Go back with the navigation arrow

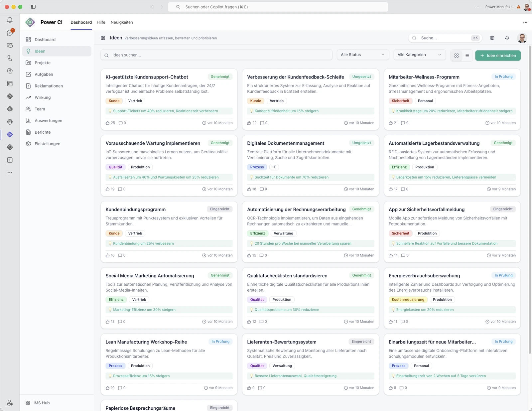(152, 7)
